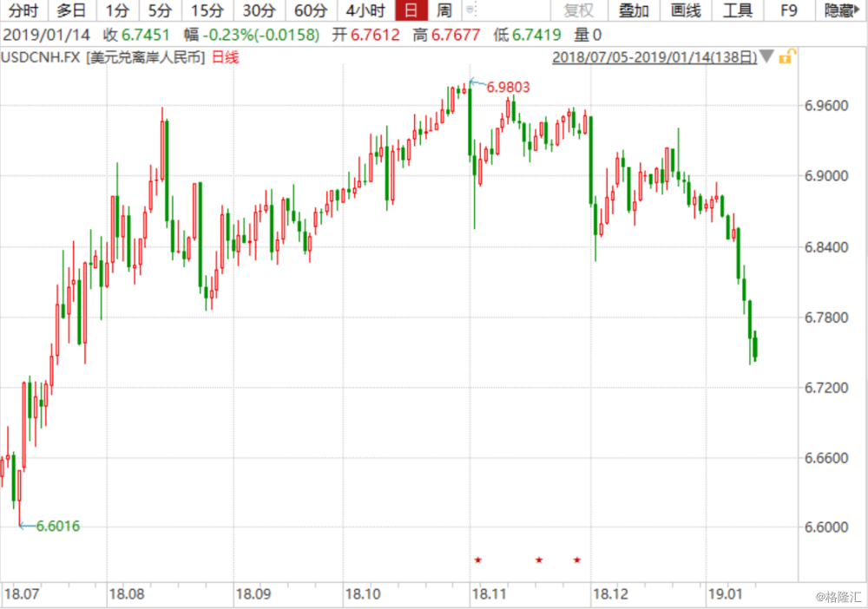Open the 工具 tools menu
Viewport: 868px width, 609px height.
(x=738, y=11)
